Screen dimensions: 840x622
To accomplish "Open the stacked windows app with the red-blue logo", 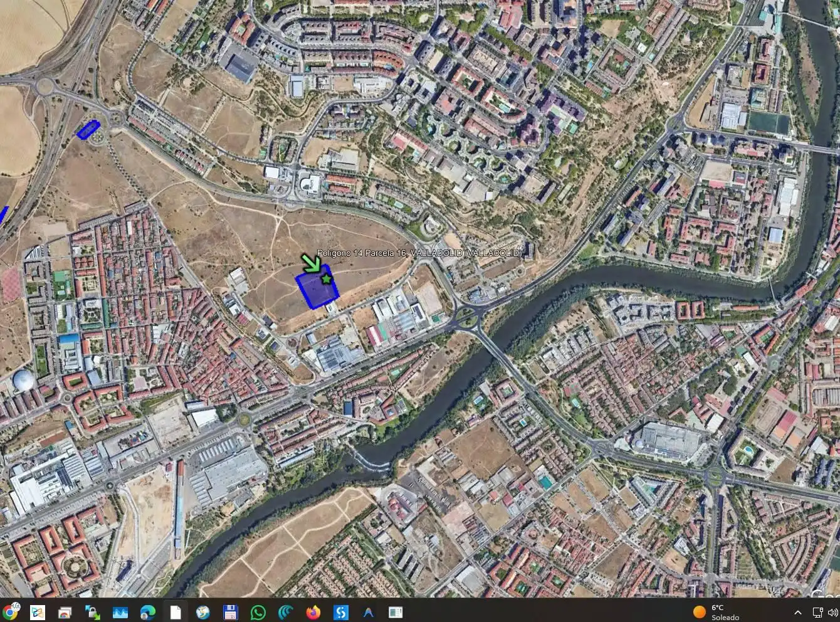I will pos(65,612).
